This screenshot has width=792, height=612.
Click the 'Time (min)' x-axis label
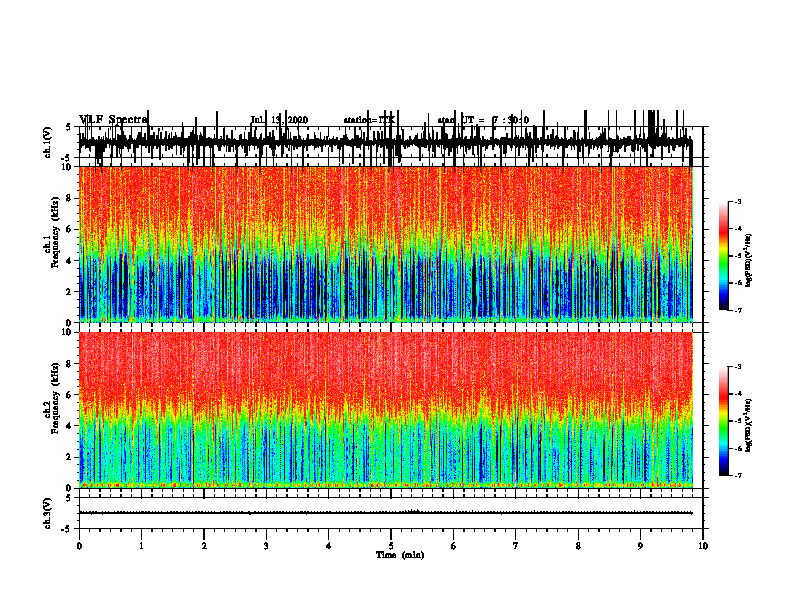(x=400, y=555)
